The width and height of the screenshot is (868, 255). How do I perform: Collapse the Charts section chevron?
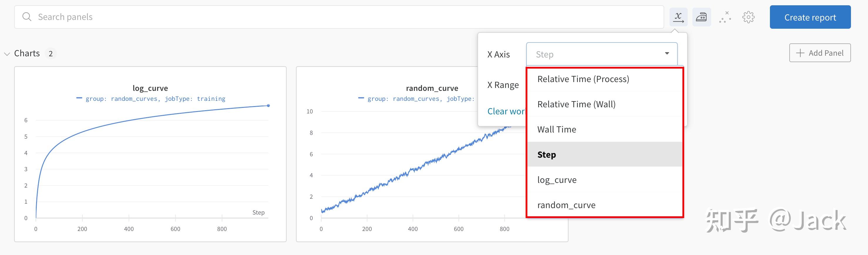[7, 54]
